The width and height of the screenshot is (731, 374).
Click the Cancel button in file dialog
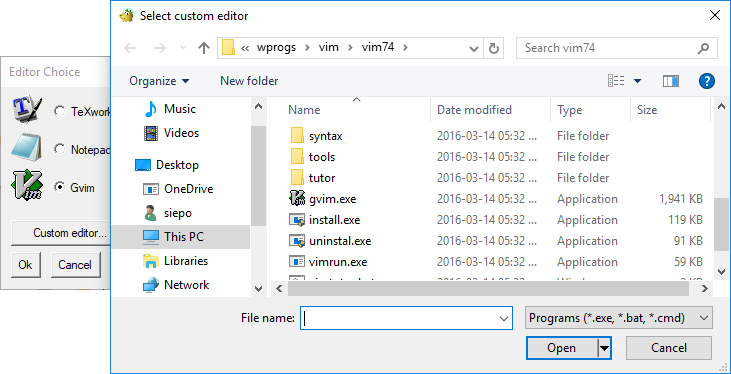click(x=669, y=348)
